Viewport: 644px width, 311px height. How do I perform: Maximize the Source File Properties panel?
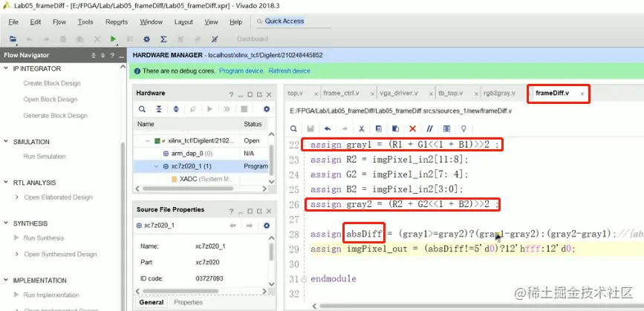pyautogui.click(x=250, y=211)
